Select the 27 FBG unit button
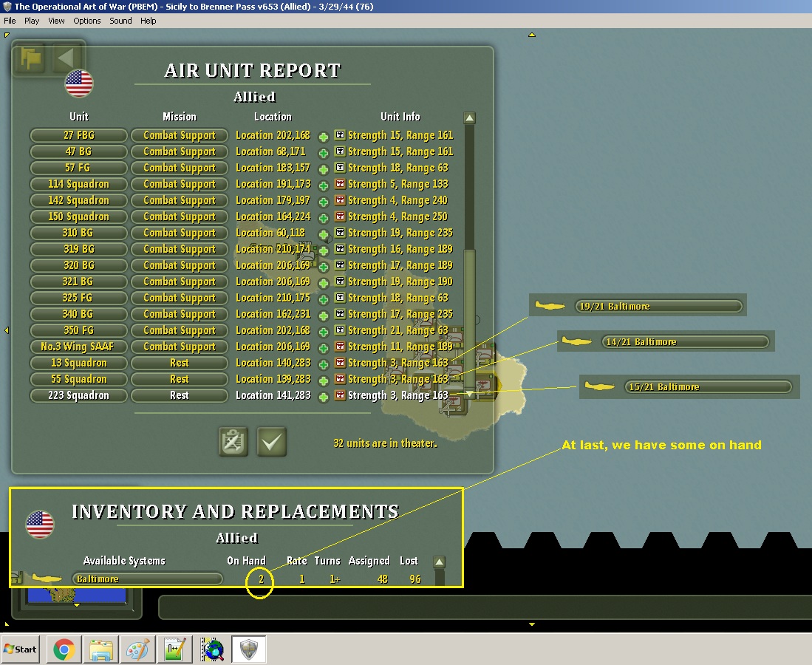 pyautogui.click(x=79, y=135)
